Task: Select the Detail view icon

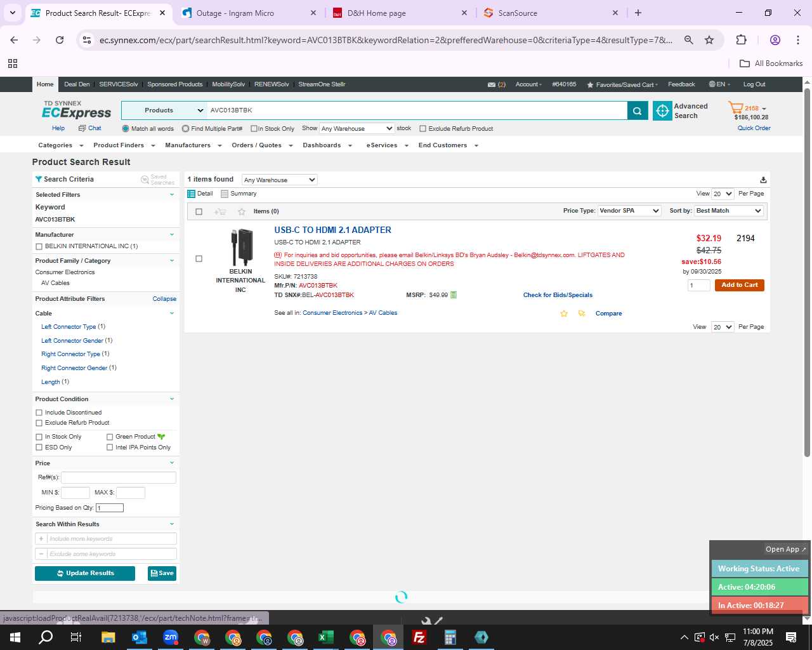Action: [x=192, y=194]
